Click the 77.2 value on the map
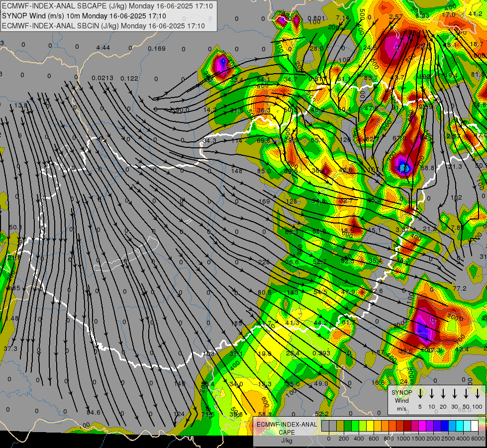Image resolution: width=487 pixels, height=448 pixels. (x=460, y=289)
